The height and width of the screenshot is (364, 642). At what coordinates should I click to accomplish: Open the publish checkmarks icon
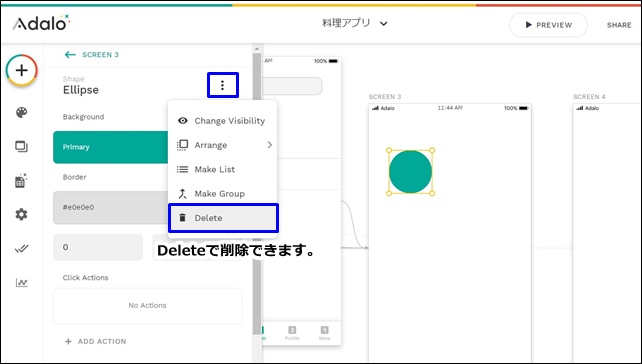click(x=21, y=249)
